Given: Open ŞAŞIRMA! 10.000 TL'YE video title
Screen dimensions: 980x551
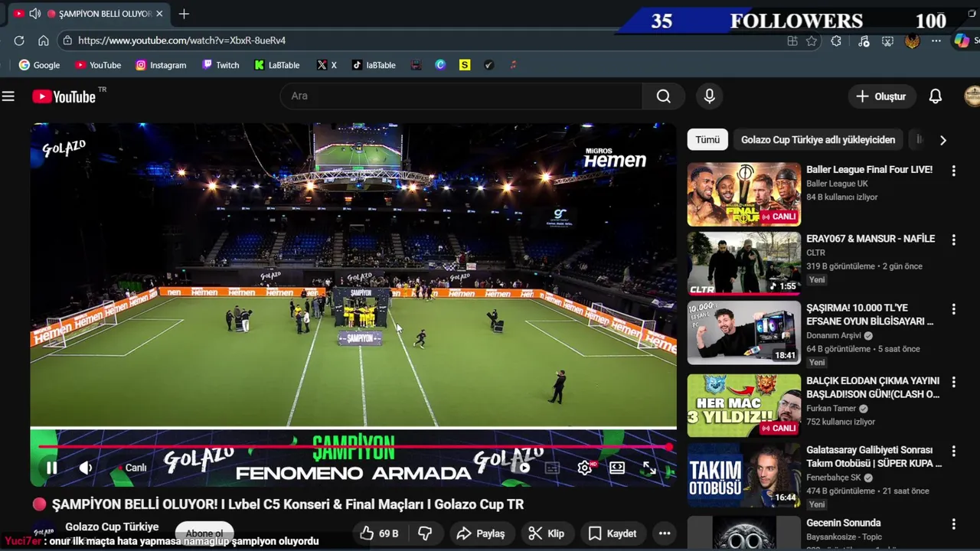Looking at the screenshot, I should tap(870, 315).
